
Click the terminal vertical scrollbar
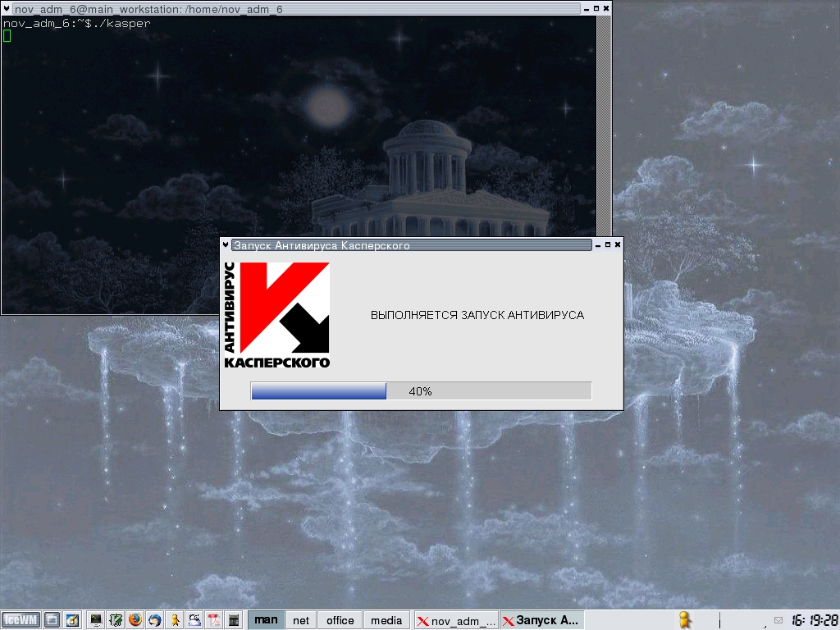click(x=604, y=126)
